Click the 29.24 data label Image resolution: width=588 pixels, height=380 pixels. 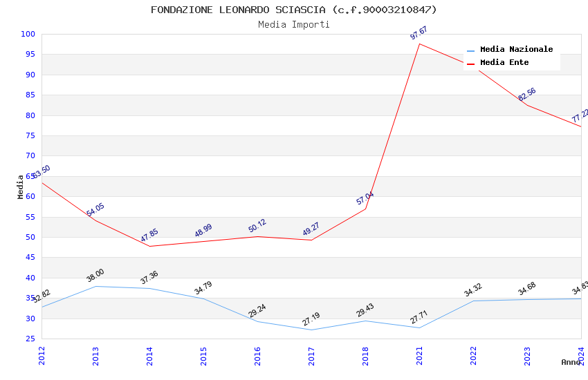pyautogui.click(x=257, y=310)
